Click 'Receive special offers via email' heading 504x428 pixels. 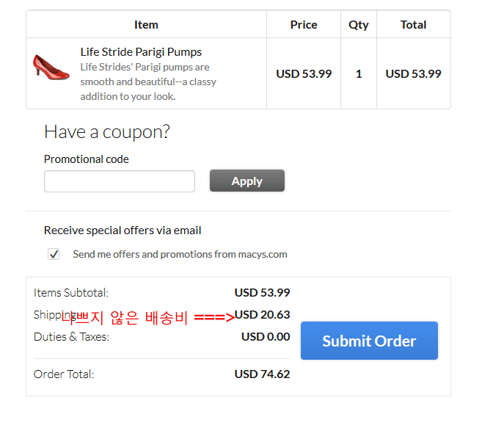[x=123, y=231]
